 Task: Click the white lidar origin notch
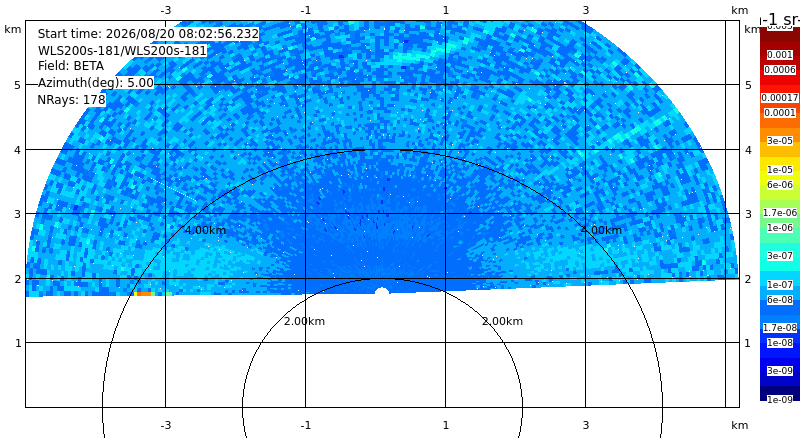(382, 291)
